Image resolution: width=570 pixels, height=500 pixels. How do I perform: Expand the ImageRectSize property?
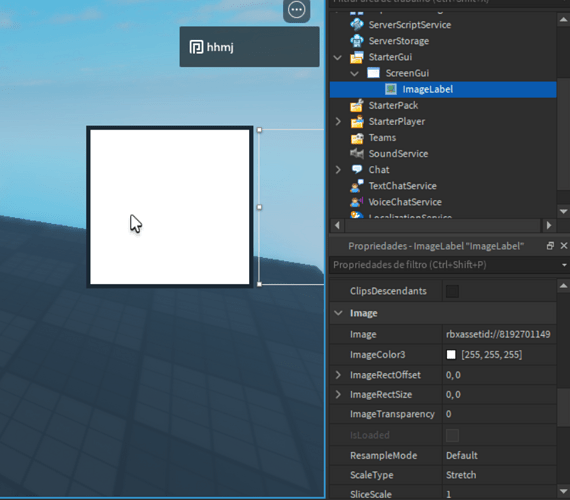click(x=338, y=395)
